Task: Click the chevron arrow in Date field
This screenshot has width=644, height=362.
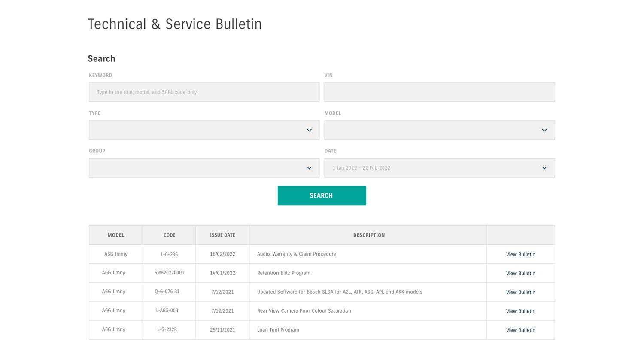Action: 544,168
